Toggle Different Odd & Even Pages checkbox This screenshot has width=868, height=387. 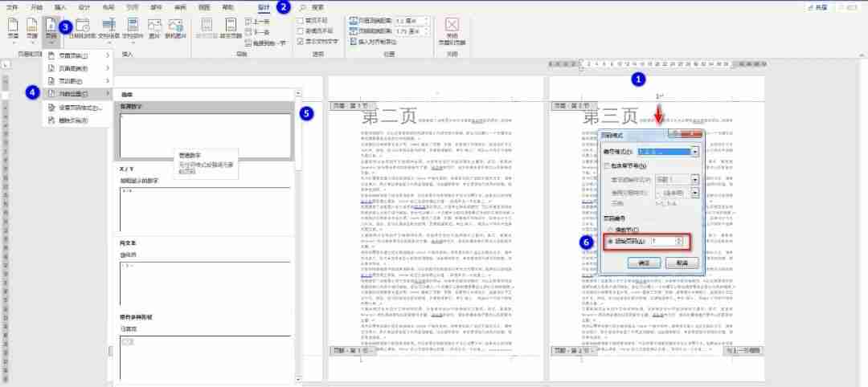point(300,31)
